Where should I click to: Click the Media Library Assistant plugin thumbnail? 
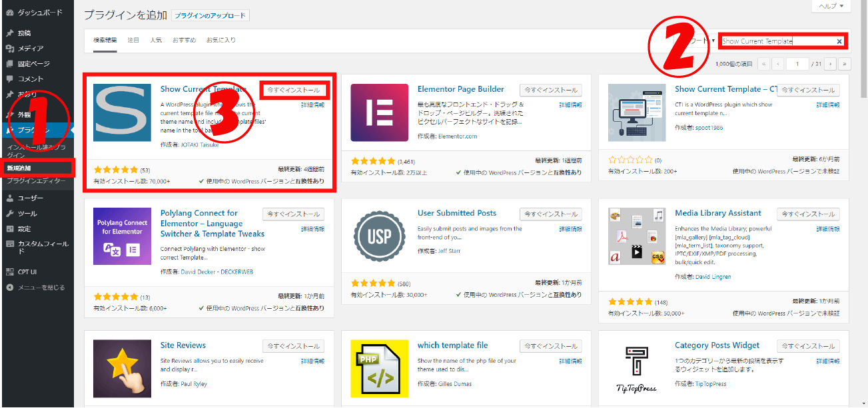(x=637, y=236)
